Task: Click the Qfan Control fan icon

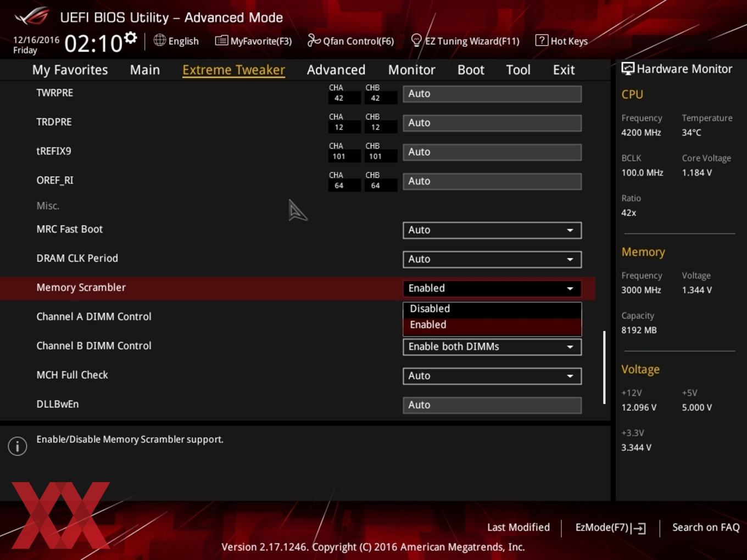Action: point(314,40)
